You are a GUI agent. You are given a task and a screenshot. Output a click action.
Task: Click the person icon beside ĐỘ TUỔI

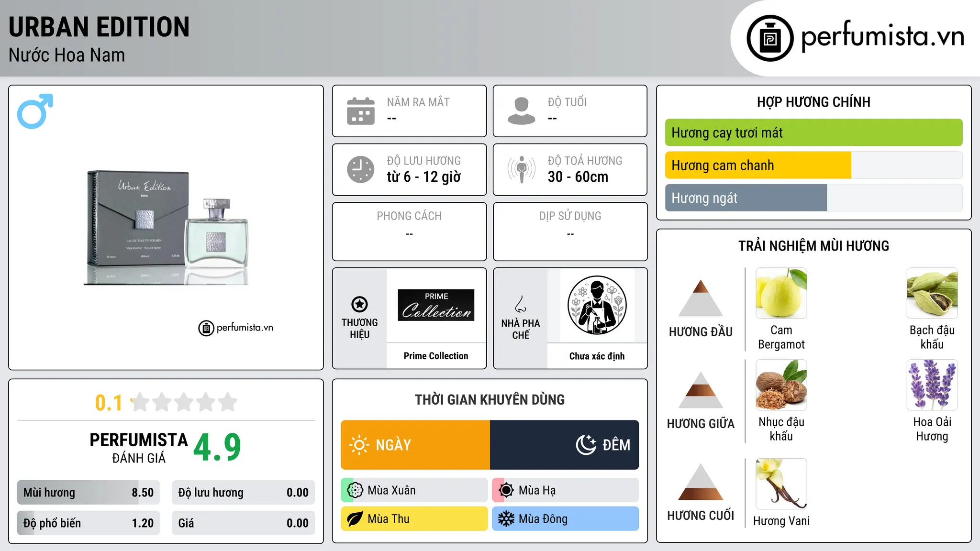[522, 111]
